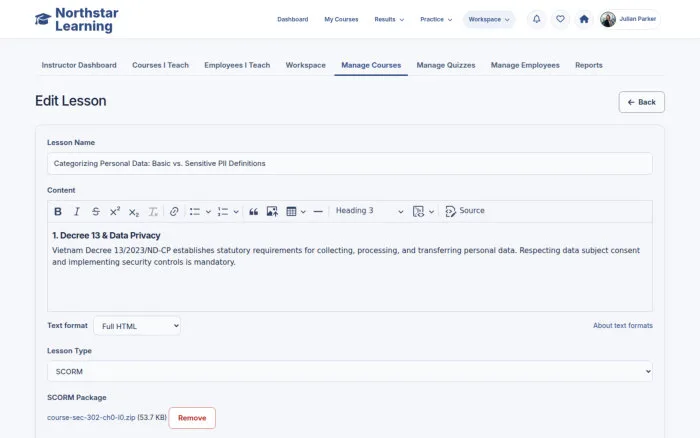The width and height of the screenshot is (700, 438).
Task: Click the user name Julian Parker
Action: (638, 19)
